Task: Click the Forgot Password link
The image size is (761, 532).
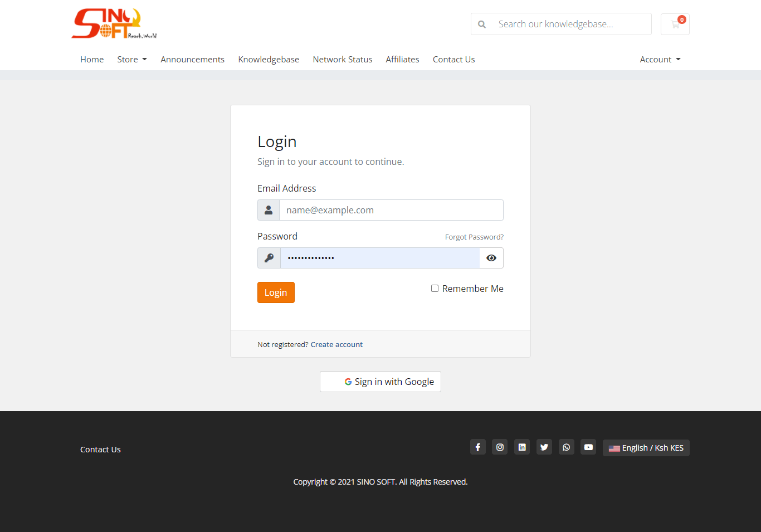Action: pyautogui.click(x=474, y=237)
